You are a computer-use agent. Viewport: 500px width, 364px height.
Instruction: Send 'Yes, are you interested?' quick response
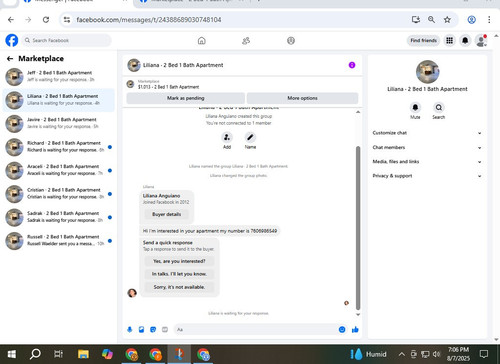point(179,261)
